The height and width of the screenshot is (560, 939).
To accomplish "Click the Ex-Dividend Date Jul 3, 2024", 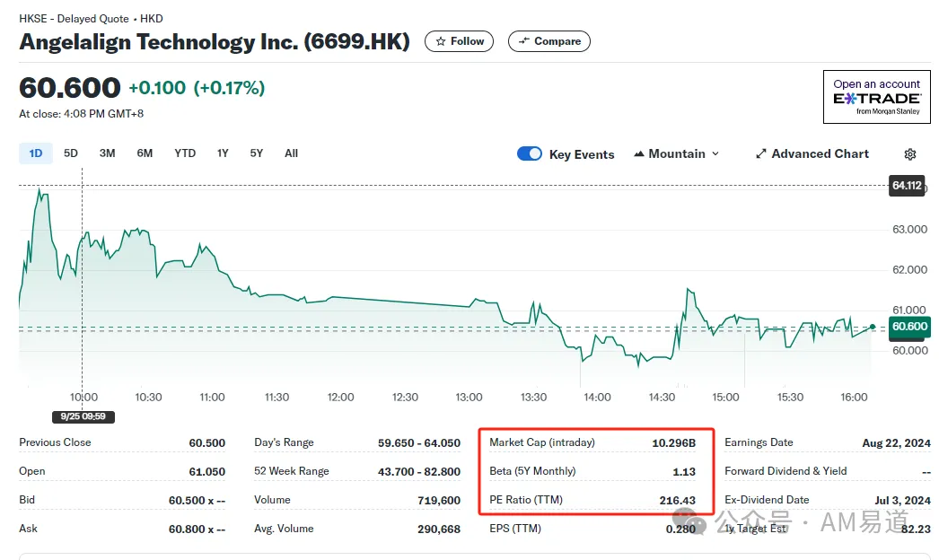I will (902, 501).
